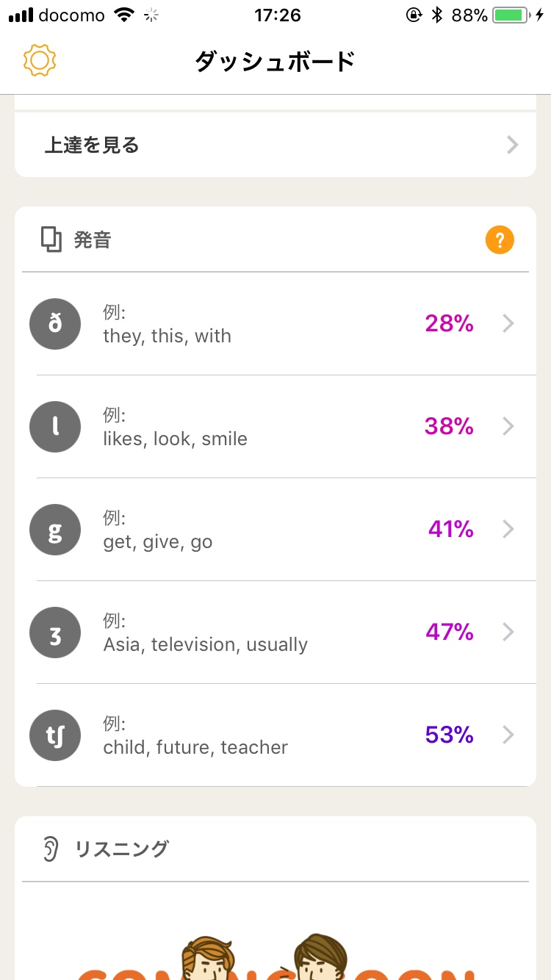Tap the tʃ phoneme circle icon

pos(55,735)
